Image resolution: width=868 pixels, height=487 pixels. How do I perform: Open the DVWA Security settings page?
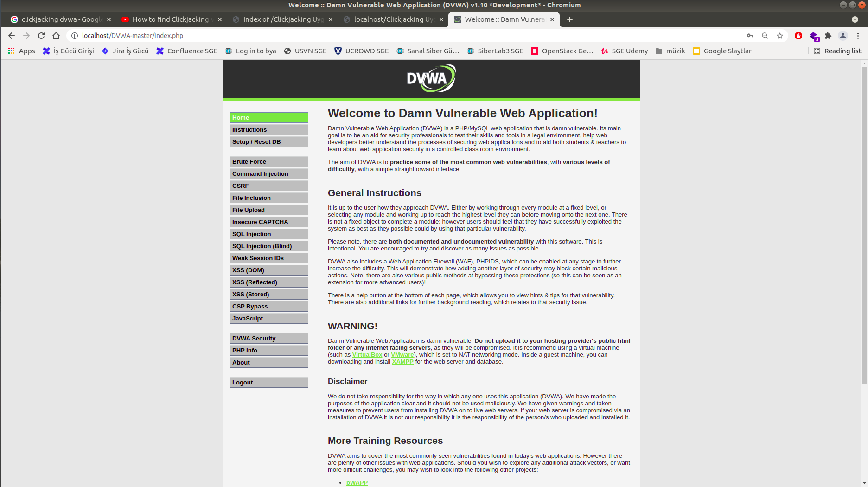[x=269, y=339]
